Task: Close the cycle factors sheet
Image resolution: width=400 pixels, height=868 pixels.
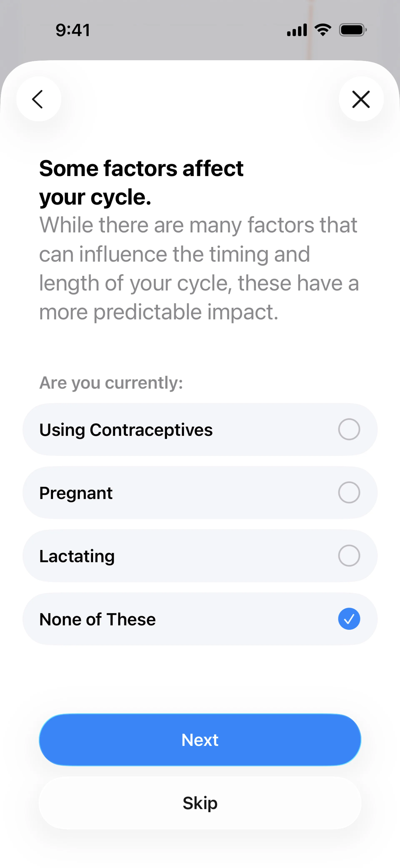Action: pyautogui.click(x=361, y=99)
